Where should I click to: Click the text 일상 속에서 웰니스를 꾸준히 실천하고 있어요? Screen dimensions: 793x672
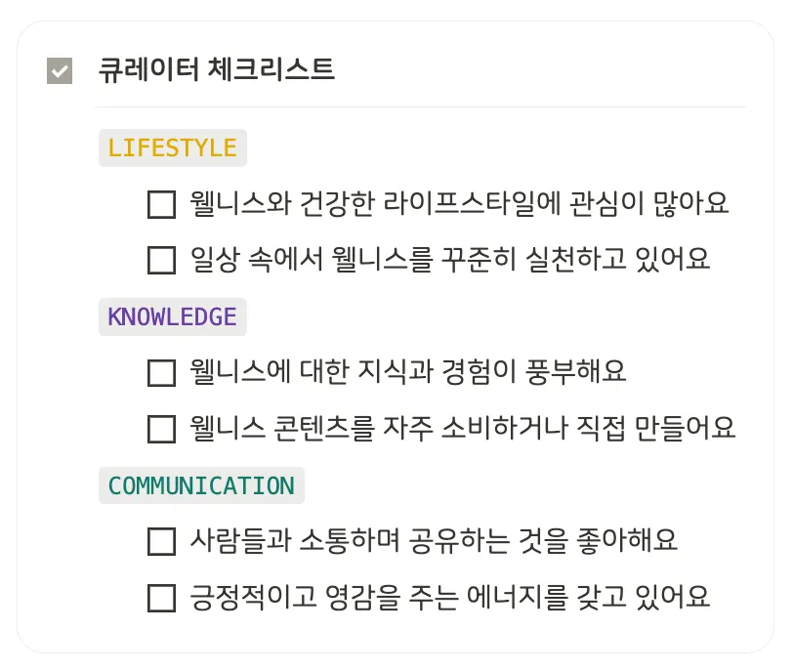450,259
